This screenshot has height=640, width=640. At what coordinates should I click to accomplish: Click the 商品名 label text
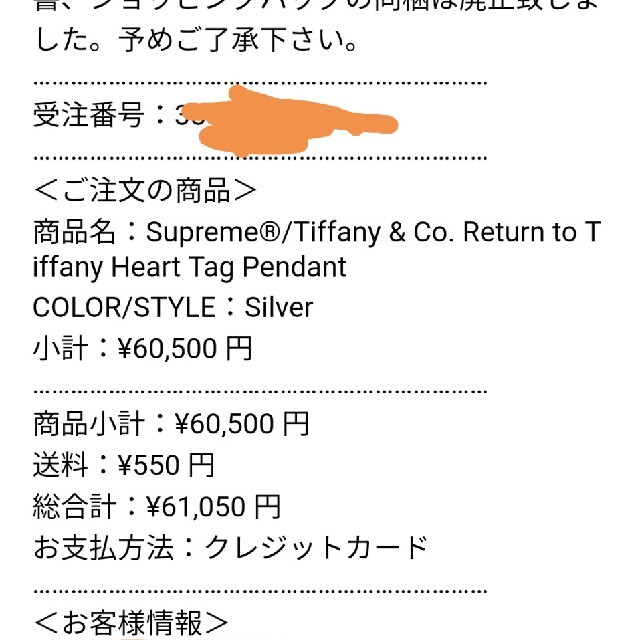pyautogui.click(x=74, y=231)
